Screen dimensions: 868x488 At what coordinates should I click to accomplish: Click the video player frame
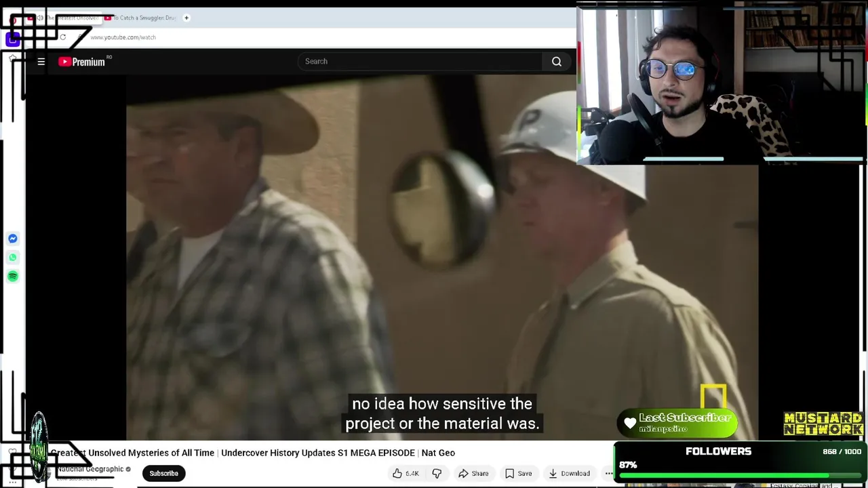click(x=441, y=258)
